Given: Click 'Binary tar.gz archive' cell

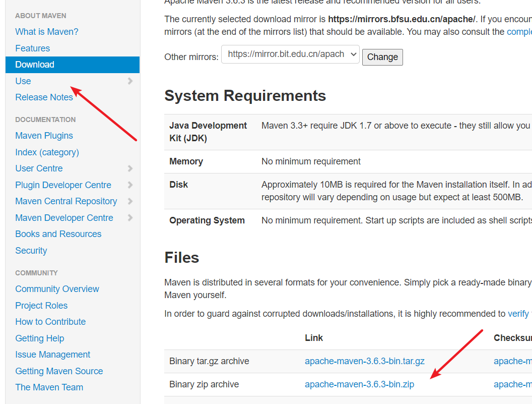Looking at the screenshot, I should tap(209, 361).
